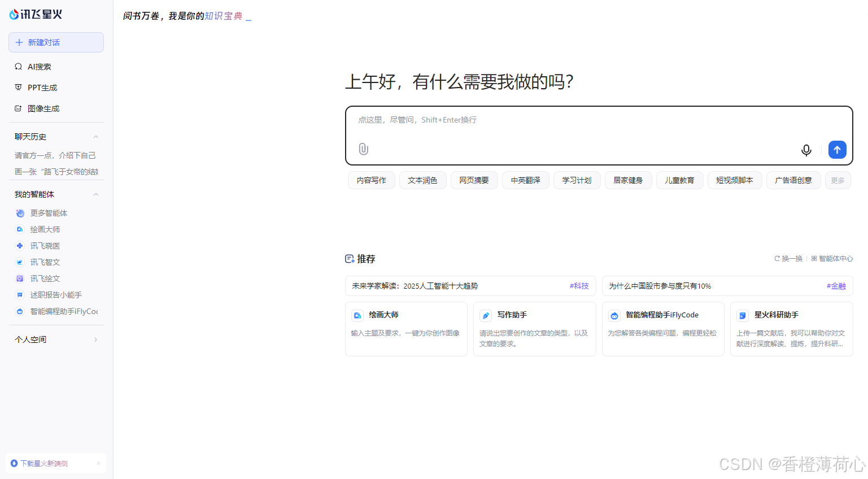The image size is (868, 479).
Task: Click the #金融 tag
Action: (836, 286)
